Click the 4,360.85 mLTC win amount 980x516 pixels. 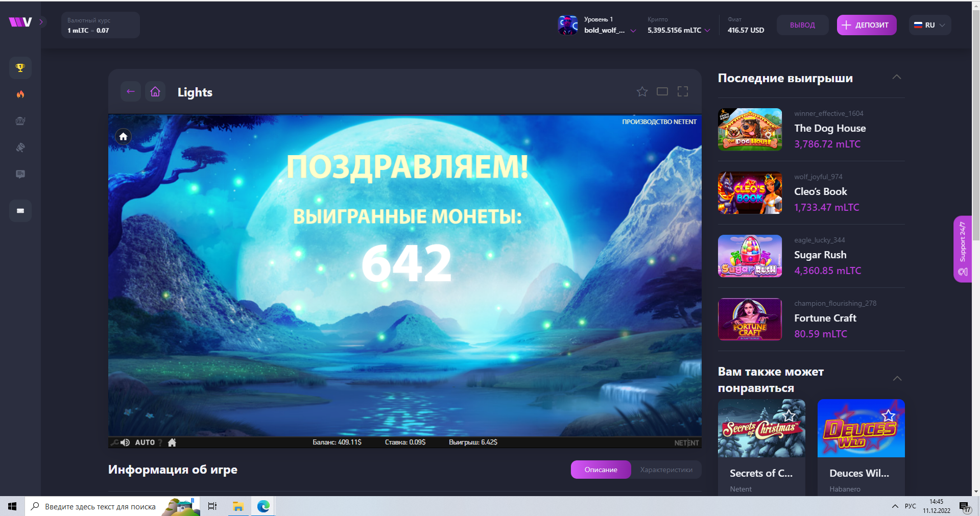pyautogui.click(x=827, y=271)
